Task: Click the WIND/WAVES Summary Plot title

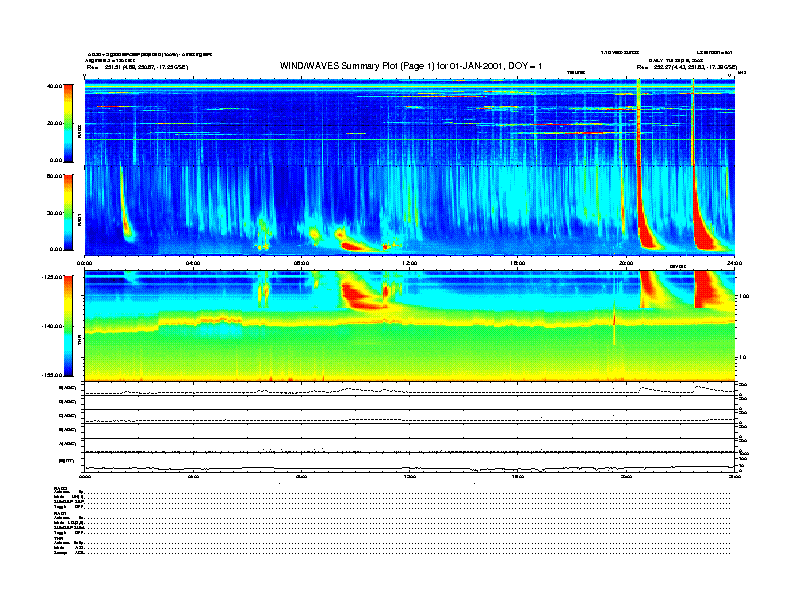Action: [x=411, y=66]
